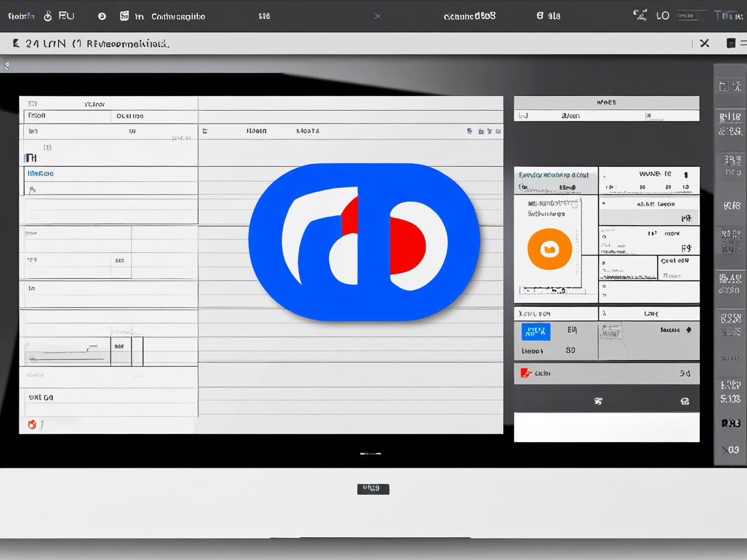Screen dimensions: 747x560
Task: Open the top icon in right vertical sidebar
Action: pyautogui.click(x=730, y=86)
